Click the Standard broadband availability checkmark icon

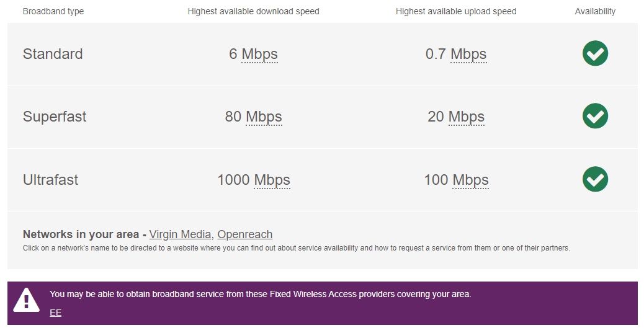pyautogui.click(x=595, y=53)
